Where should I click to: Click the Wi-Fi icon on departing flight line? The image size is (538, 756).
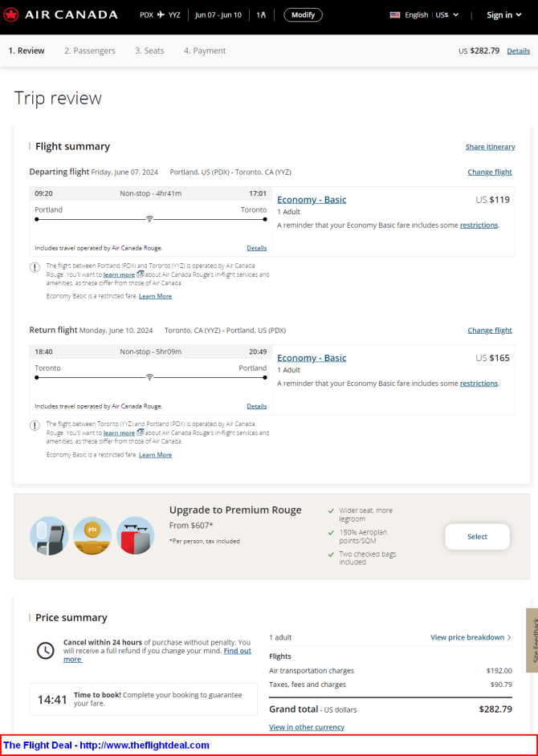pos(149,219)
